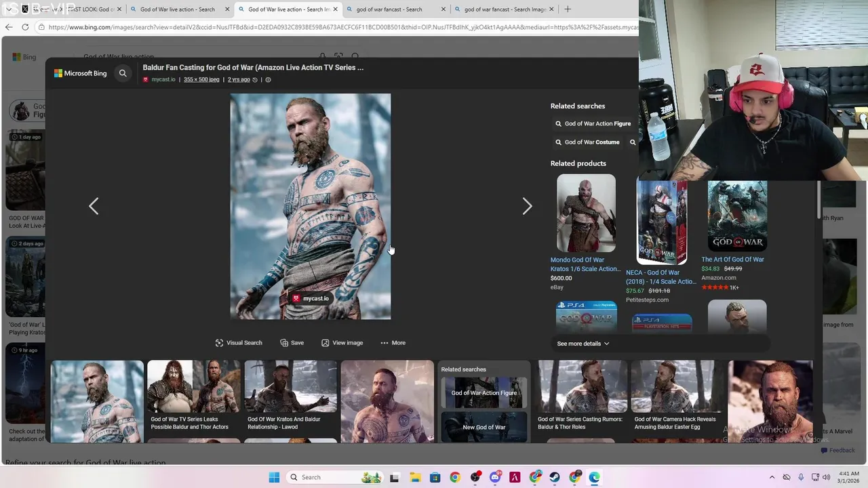This screenshot has width=868, height=488.
Task: Close the active God of War live action tab
Action: tap(335, 9)
